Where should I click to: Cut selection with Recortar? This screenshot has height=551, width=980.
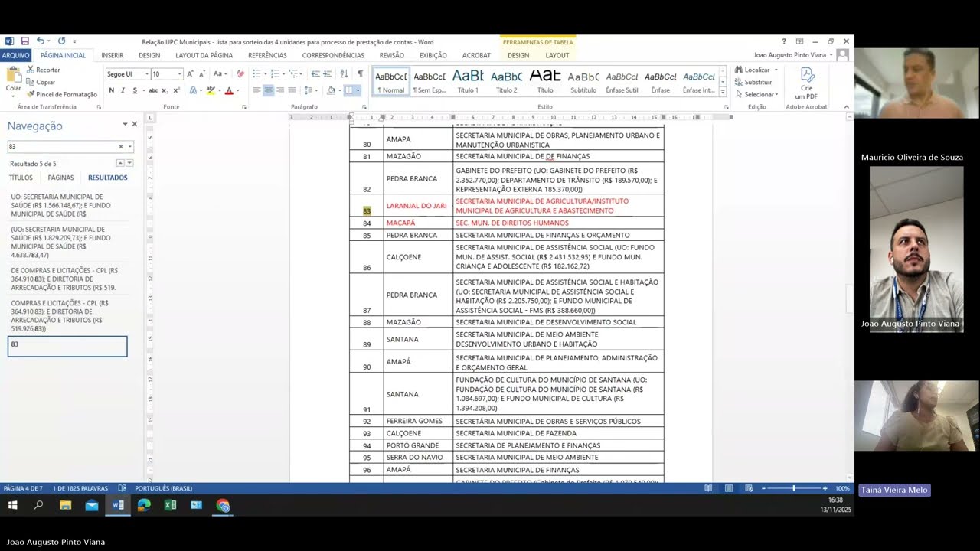tap(43, 70)
